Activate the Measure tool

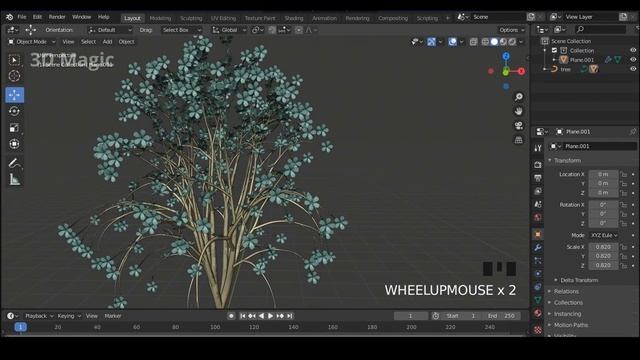pyautogui.click(x=14, y=180)
